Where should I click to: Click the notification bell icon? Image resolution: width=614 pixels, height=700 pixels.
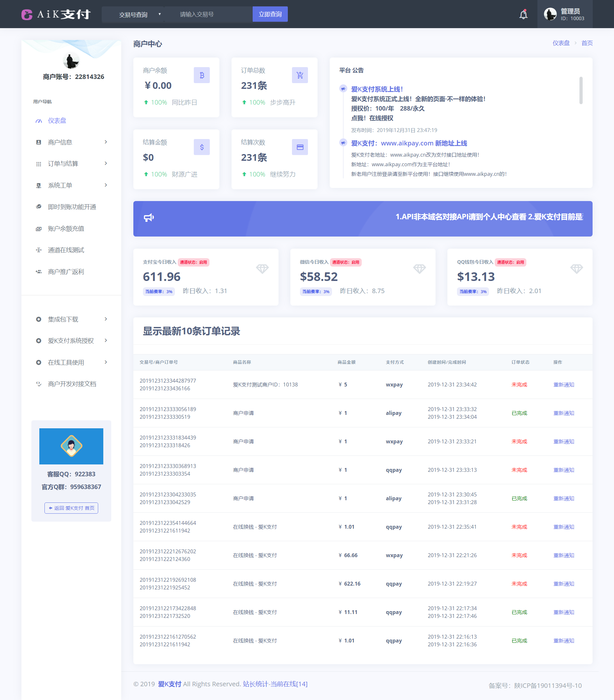523,14
